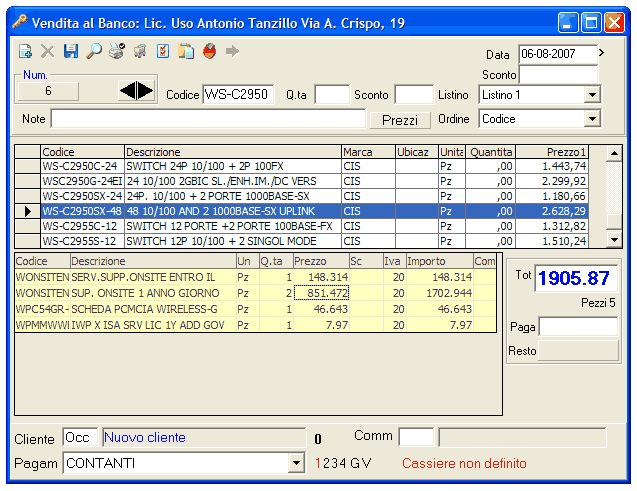
Task: Click the Prezzo cell 851.472
Action: pyautogui.click(x=321, y=293)
